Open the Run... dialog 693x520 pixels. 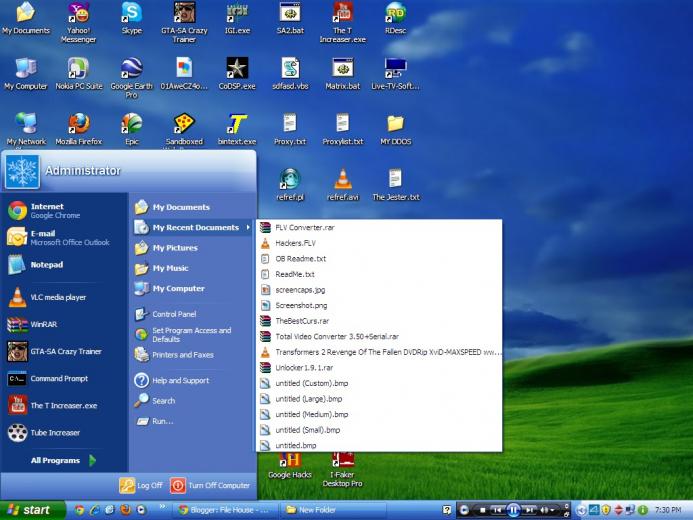[192, 421]
